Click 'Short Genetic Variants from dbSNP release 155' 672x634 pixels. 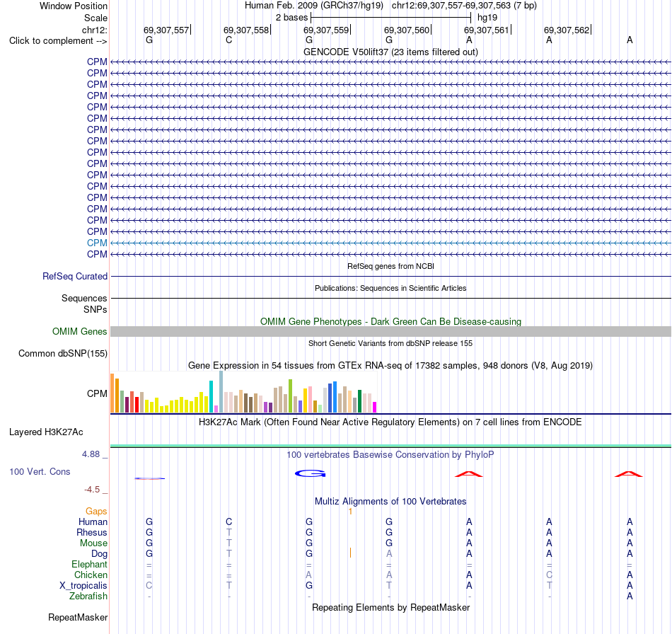pos(390,343)
